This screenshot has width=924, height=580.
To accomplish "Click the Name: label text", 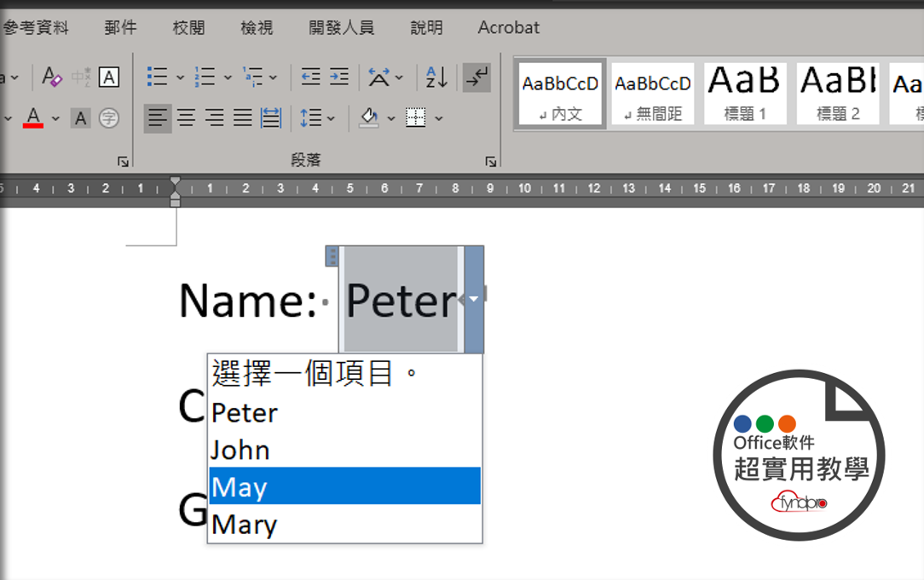I will click(248, 301).
